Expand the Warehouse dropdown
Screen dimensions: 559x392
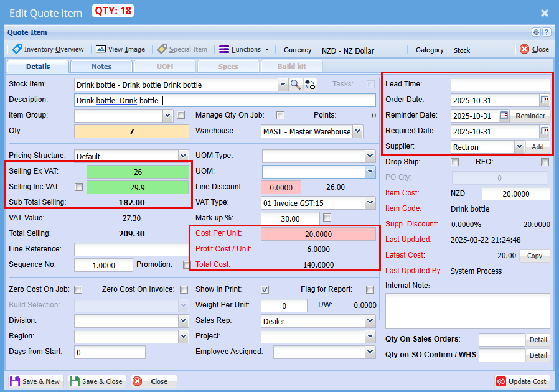[357, 131]
